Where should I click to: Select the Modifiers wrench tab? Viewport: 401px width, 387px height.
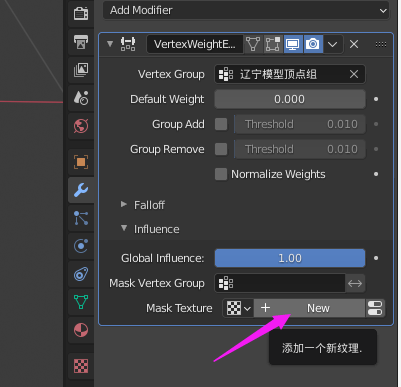81,190
